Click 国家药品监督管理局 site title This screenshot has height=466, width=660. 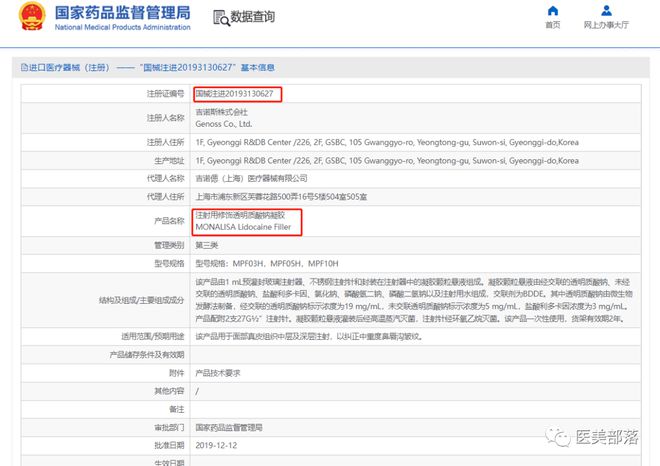click(122, 13)
